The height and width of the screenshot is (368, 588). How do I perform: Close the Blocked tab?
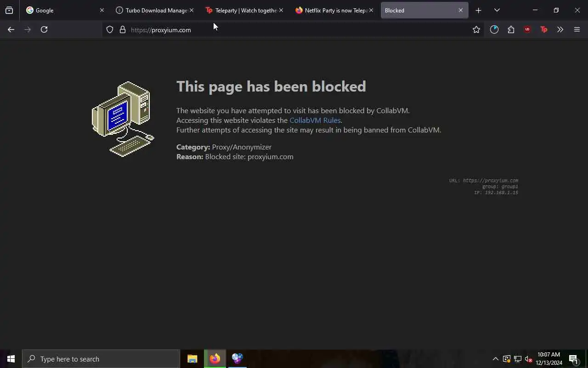pyautogui.click(x=461, y=10)
